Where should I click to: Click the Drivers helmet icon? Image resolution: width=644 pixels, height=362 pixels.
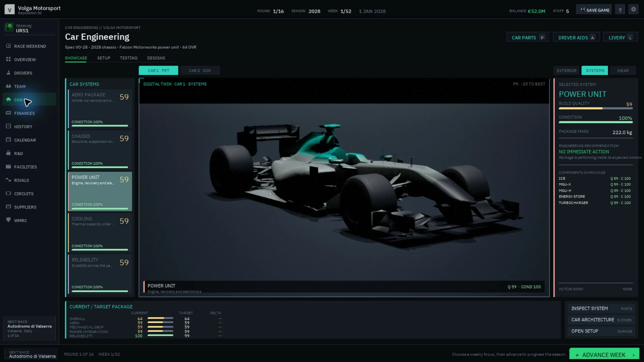[8, 73]
